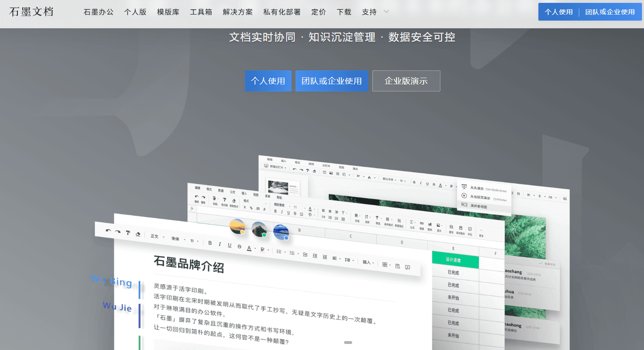Select the format painter in document toolbar

[128, 233]
